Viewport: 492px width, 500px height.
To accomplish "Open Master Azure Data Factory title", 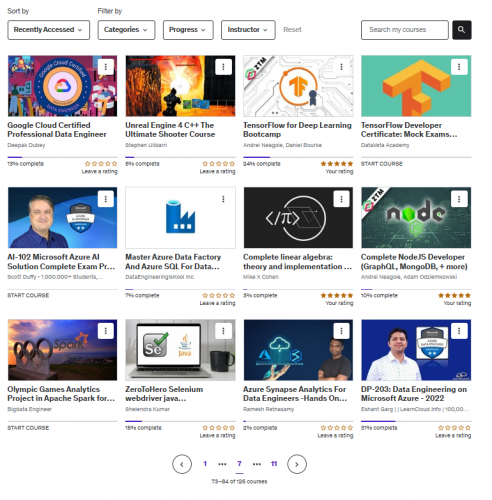I will [173, 262].
